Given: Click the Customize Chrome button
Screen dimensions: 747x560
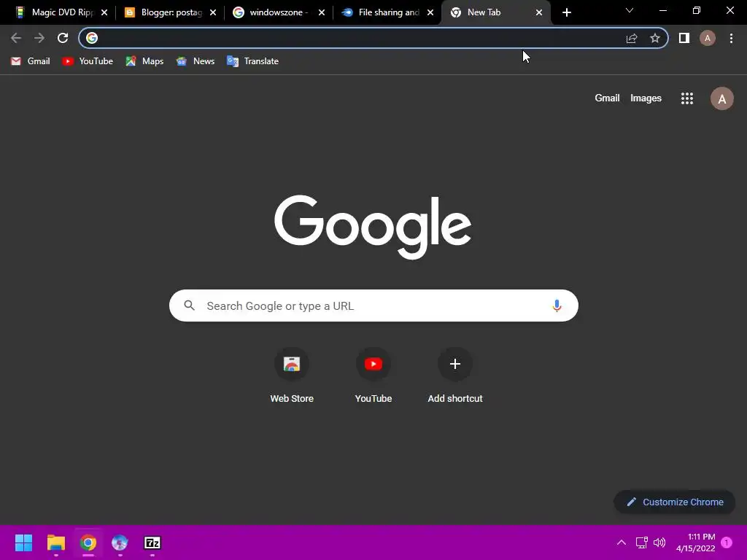Looking at the screenshot, I should point(675,502).
